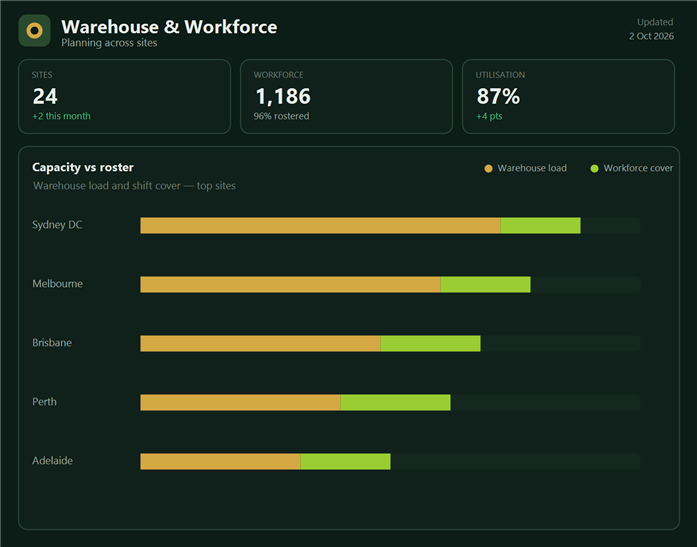
Task: Click the '+2 this month' text
Action: [61, 116]
